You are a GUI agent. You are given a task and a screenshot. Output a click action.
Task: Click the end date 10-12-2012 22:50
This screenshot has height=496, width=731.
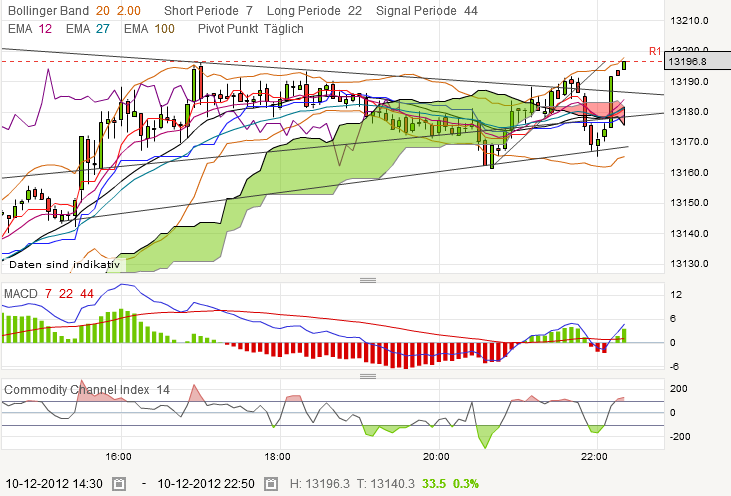[206, 484]
